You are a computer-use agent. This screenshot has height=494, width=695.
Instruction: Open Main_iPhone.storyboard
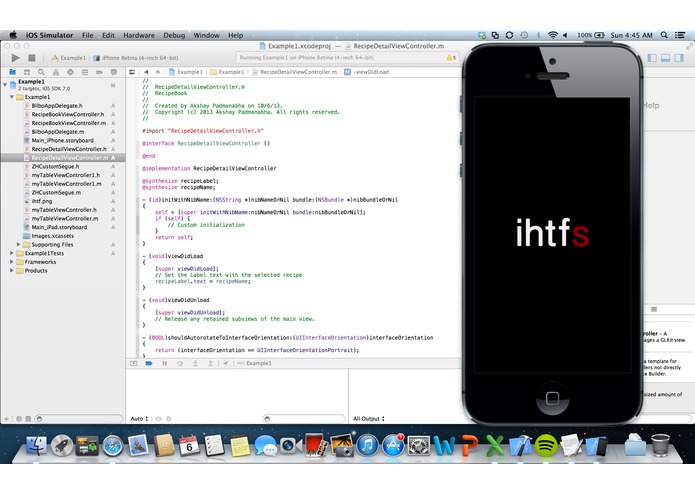62,140
